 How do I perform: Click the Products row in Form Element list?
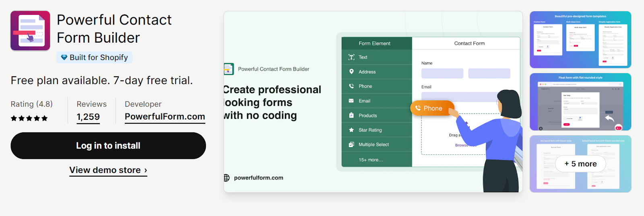(x=377, y=115)
